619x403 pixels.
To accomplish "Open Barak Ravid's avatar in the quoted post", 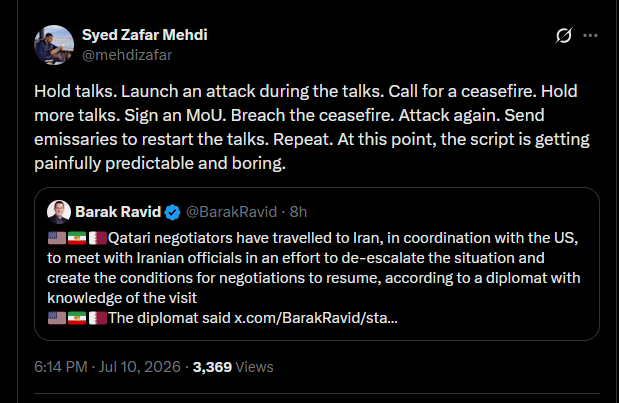I will coord(59,212).
